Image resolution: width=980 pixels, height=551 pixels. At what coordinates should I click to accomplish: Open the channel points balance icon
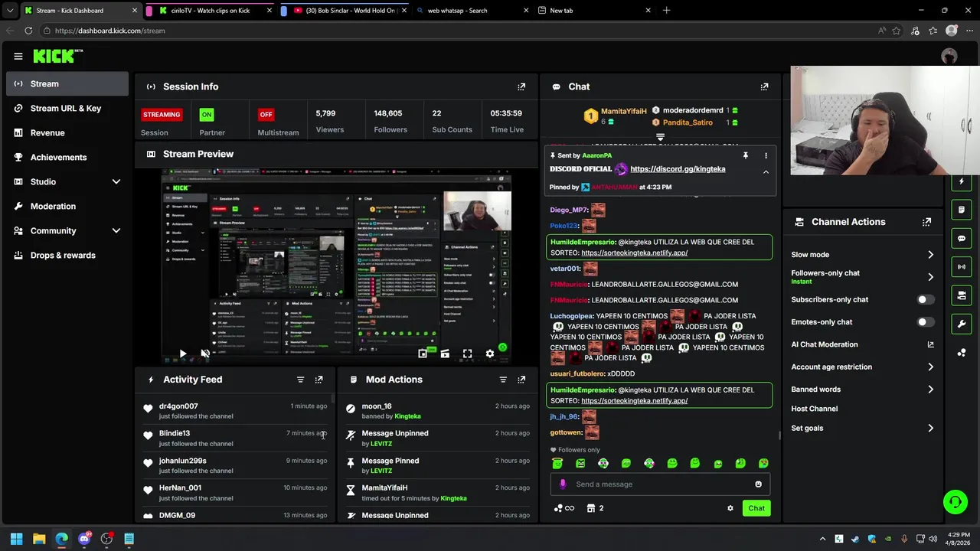pos(563,508)
